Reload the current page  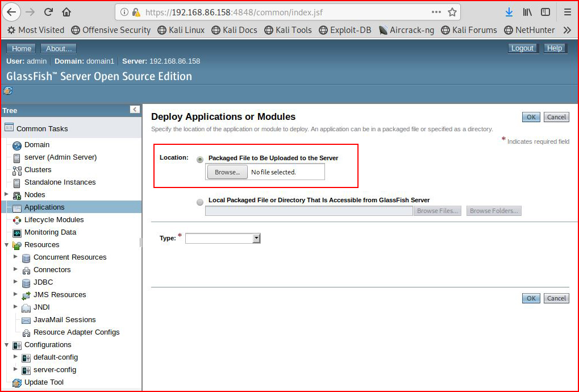click(48, 12)
